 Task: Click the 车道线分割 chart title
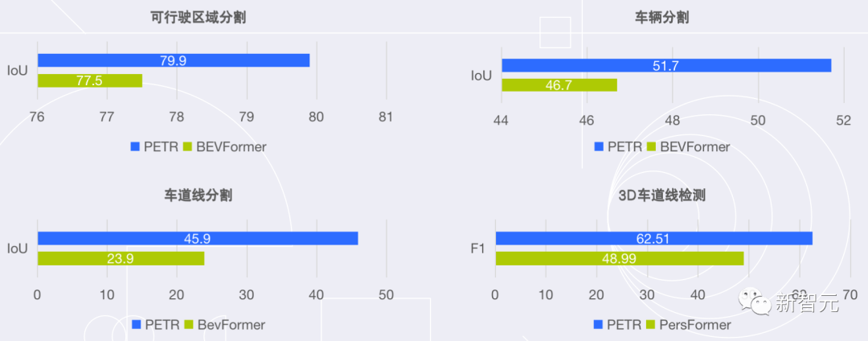pyautogui.click(x=199, y=195)
